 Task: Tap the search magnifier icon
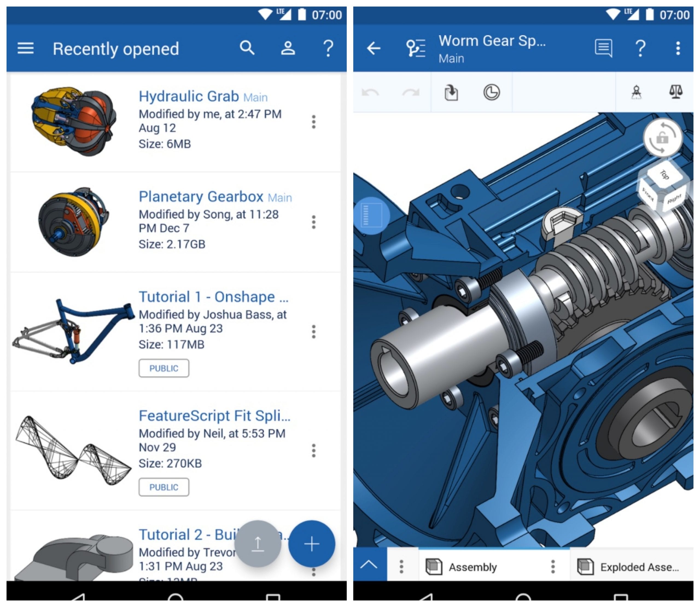(247, 48)
